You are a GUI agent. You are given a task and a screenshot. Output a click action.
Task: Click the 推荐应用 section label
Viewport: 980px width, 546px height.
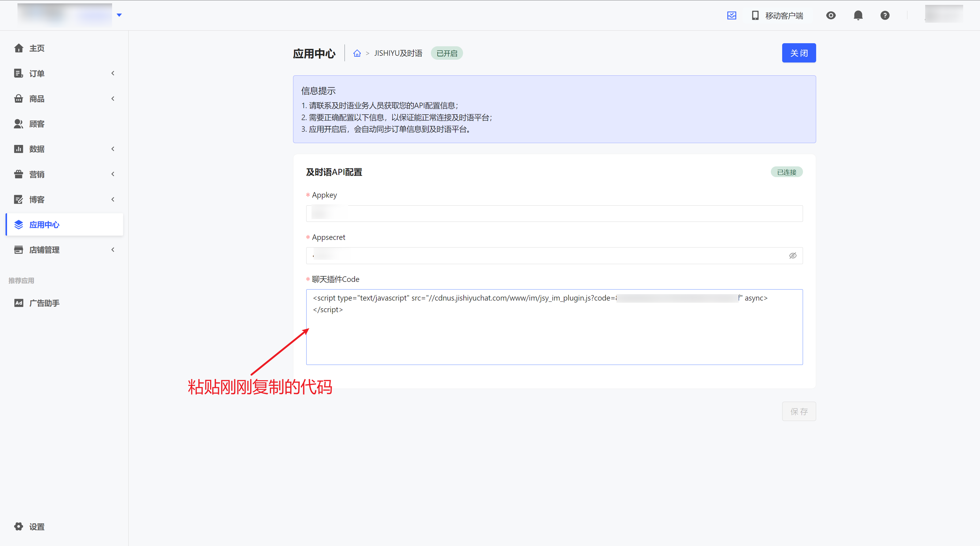point(21,280)
